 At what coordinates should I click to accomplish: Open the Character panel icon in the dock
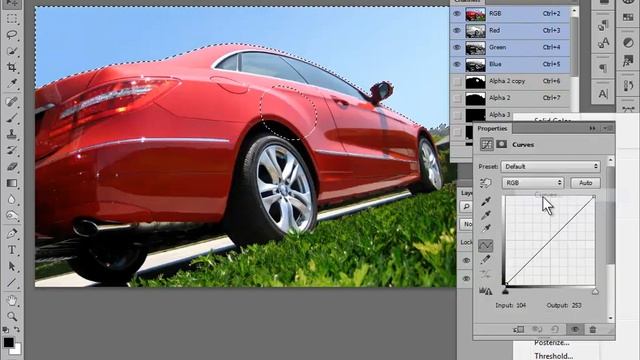tap(603, 94)
